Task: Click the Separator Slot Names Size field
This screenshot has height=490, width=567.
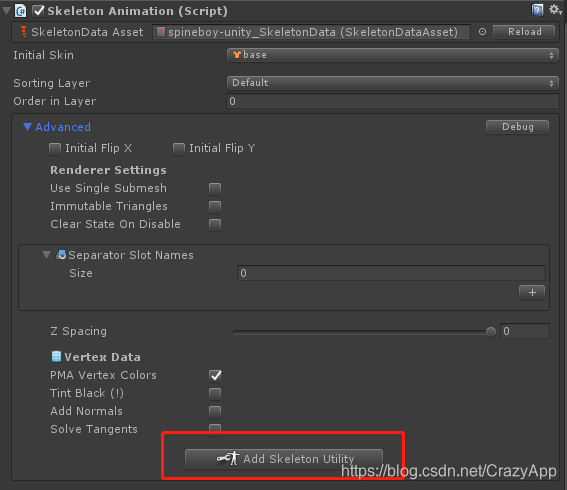Action: [391, 273]
